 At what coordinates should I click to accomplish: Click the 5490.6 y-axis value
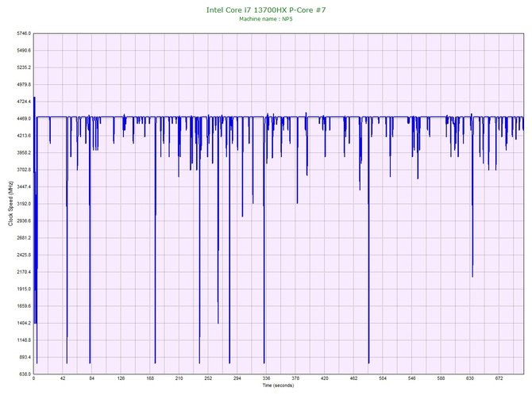[24, 51]
